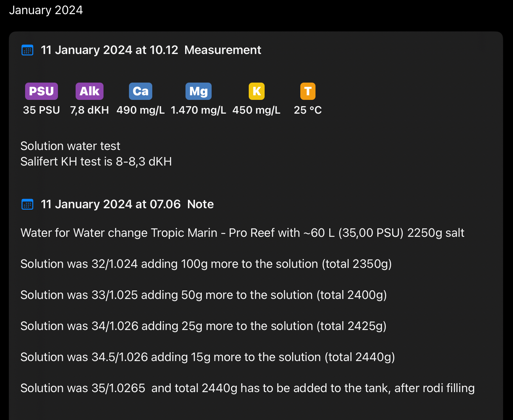The height and width of the screenshot is (420, 513).
Task: Click the Tropic Marin Pro Reef note line
Action: click(242, 233)
